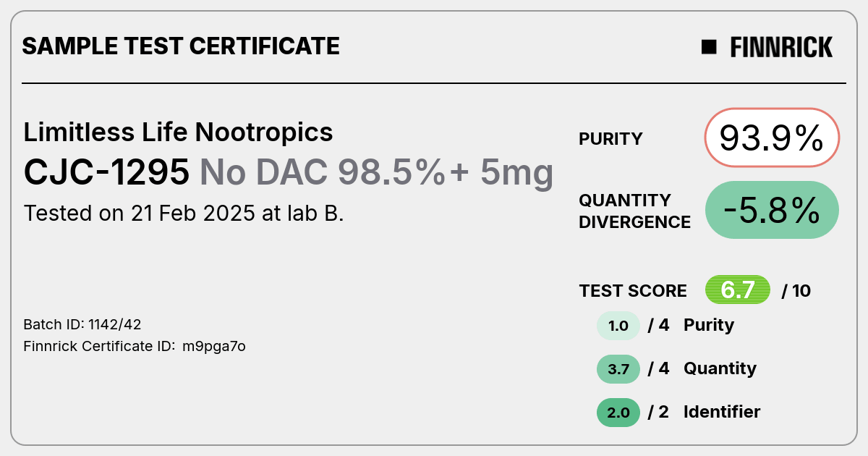868x456 pixels.
Task: Click the SAMPLE TEST CERTIFICATE heading
Action: pos(181,46)
